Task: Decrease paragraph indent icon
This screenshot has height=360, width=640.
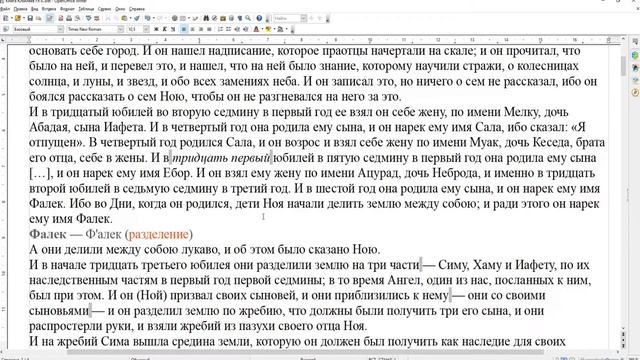Action: pos(237,29)
